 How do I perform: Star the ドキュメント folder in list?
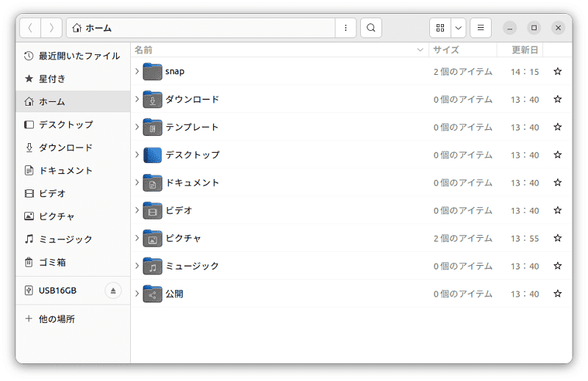558,182
